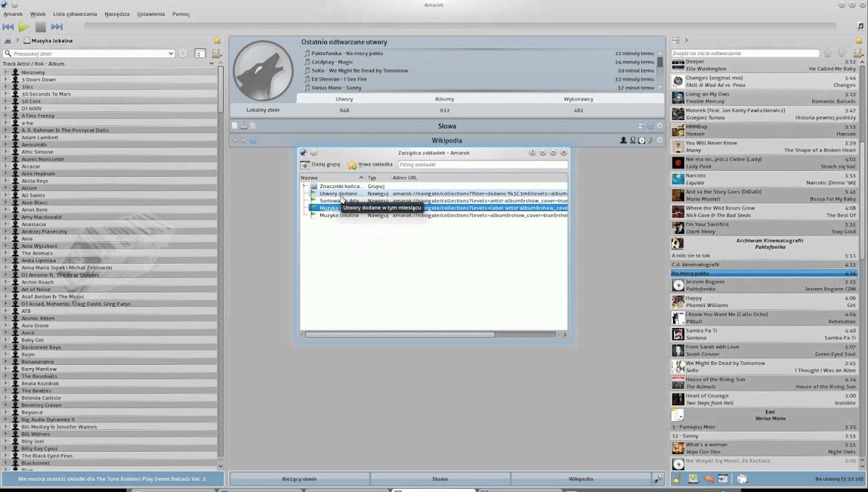
Task: Open the applet configuration wrench icon
Action: tap(658, 478)
